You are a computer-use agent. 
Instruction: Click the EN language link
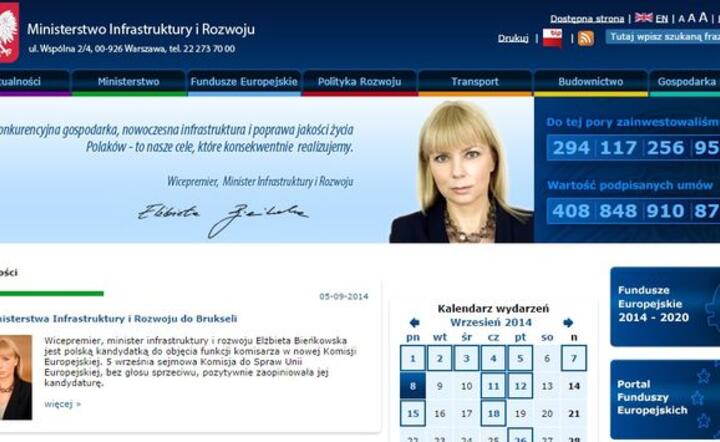[662, 19]
